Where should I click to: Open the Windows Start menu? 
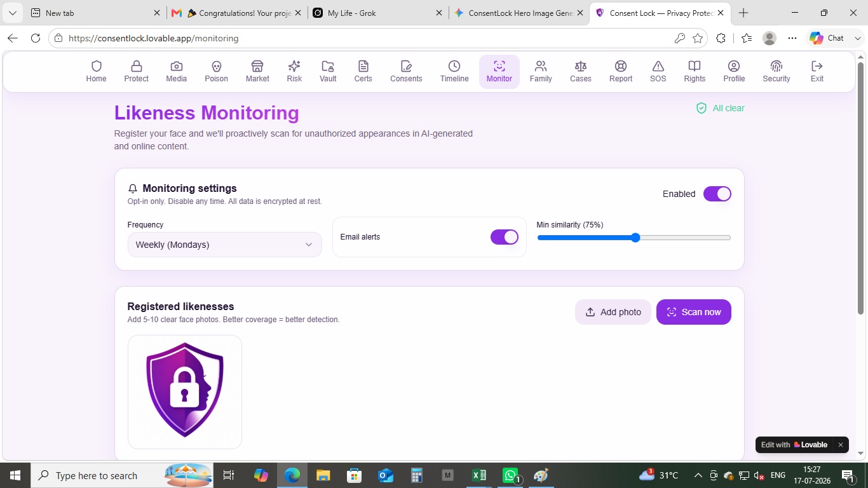[15, 475]
